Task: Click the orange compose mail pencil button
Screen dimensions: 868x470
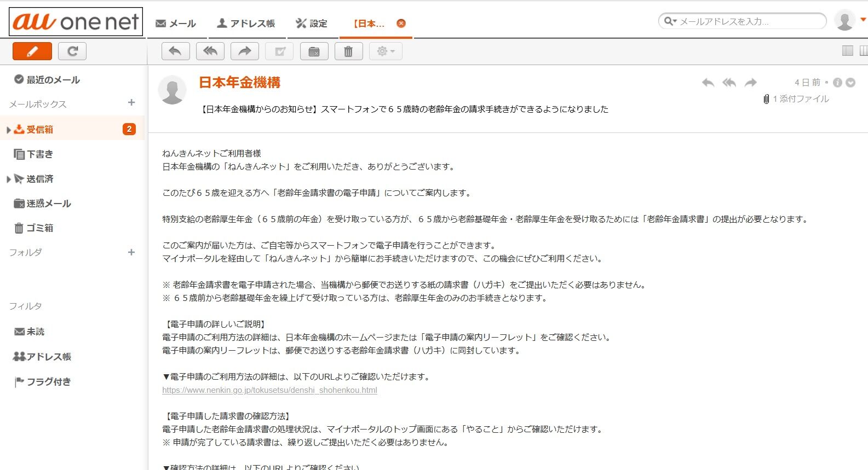Action: tap(32, 51)
